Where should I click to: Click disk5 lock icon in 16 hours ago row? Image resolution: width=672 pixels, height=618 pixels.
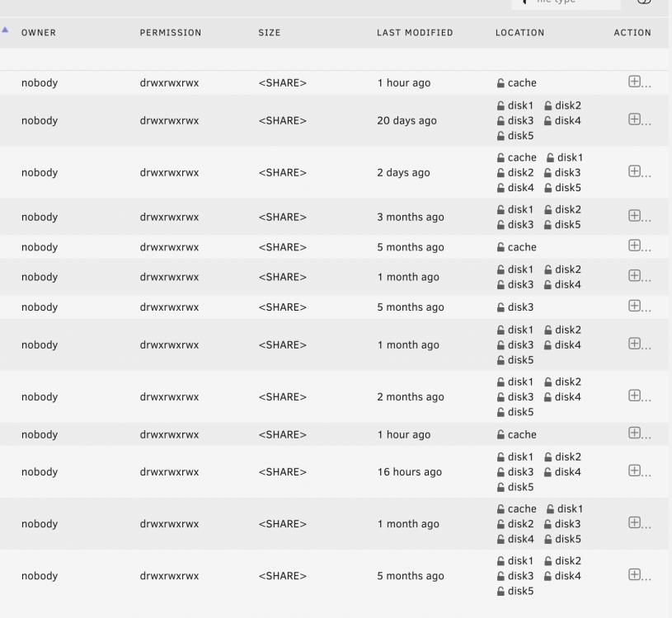(x=500, y=487)
